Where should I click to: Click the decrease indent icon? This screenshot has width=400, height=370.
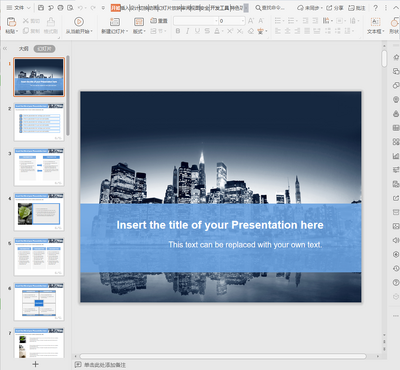(305, 21)
